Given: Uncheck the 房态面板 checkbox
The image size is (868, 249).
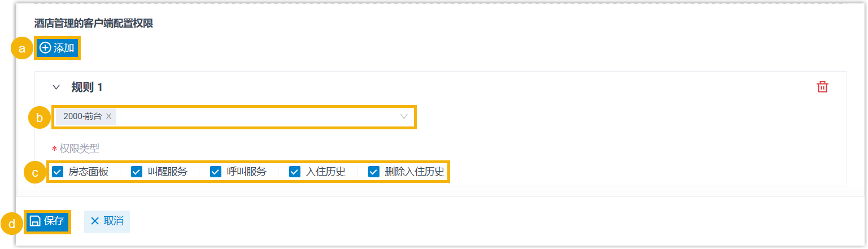Looking at the screenshot, I should pos(58,172).
